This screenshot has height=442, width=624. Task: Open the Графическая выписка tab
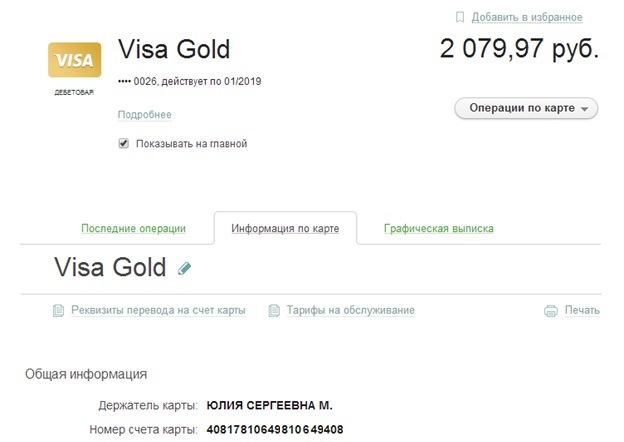(x=438, y=229)
